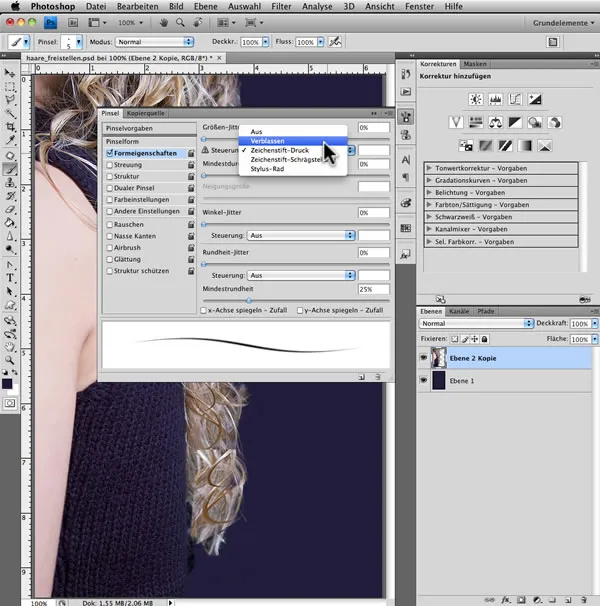Open the Winkel-Jitter Steuerung dropdown
This screenshot has width=600, height=606.
click(301, 235)
